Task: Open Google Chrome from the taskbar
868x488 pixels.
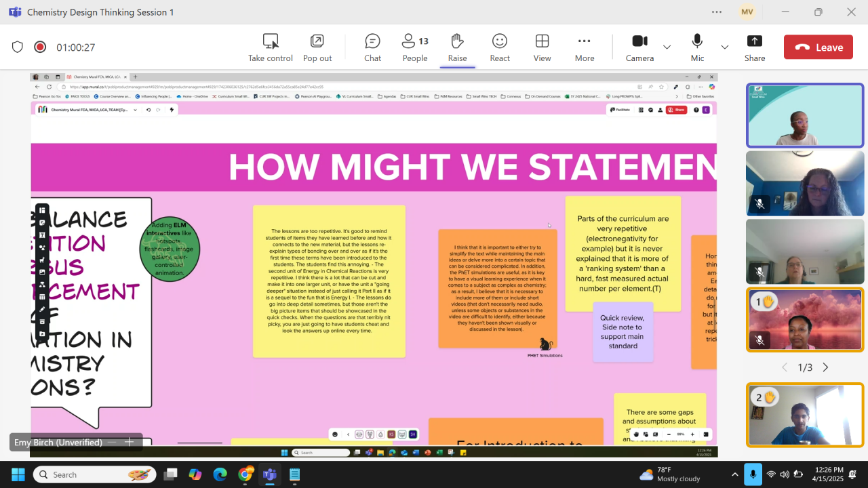Action: (x=245, y=474)
